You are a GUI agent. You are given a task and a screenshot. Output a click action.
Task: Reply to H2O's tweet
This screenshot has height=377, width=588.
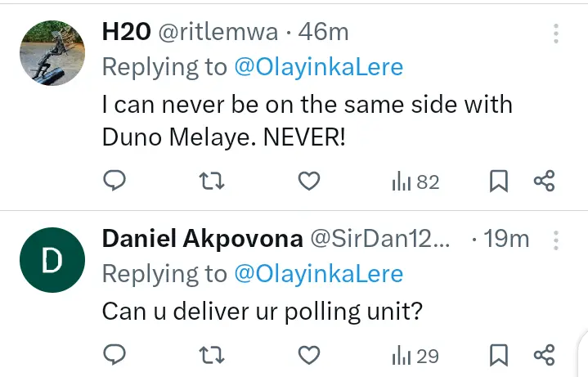[x=115, y=182]
